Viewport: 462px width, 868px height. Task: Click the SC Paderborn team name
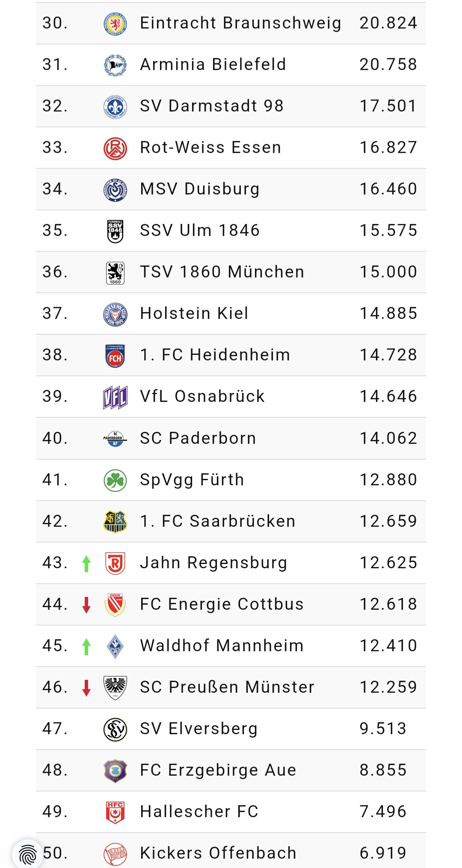coord(198,438)
